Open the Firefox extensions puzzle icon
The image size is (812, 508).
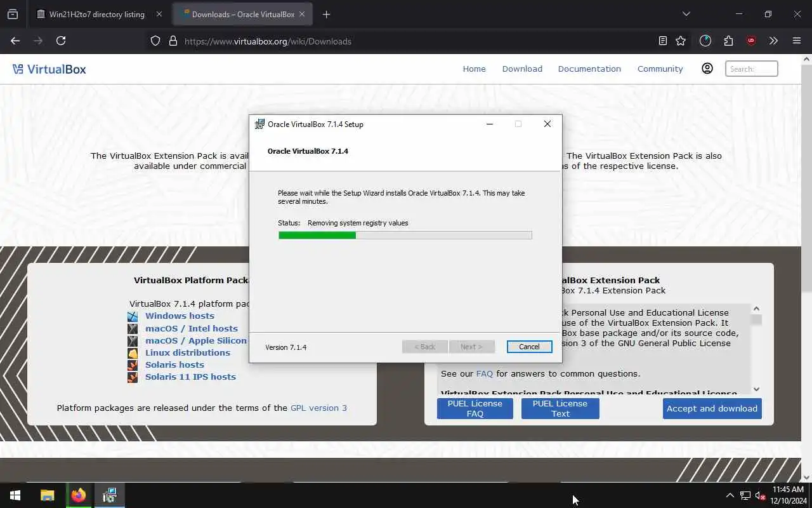pyautogui.click(x=728, y=41)
